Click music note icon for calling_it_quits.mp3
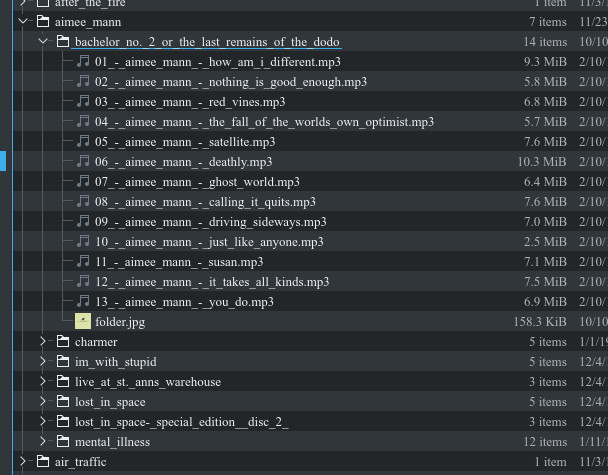608x475 pixels. point(83,201)
